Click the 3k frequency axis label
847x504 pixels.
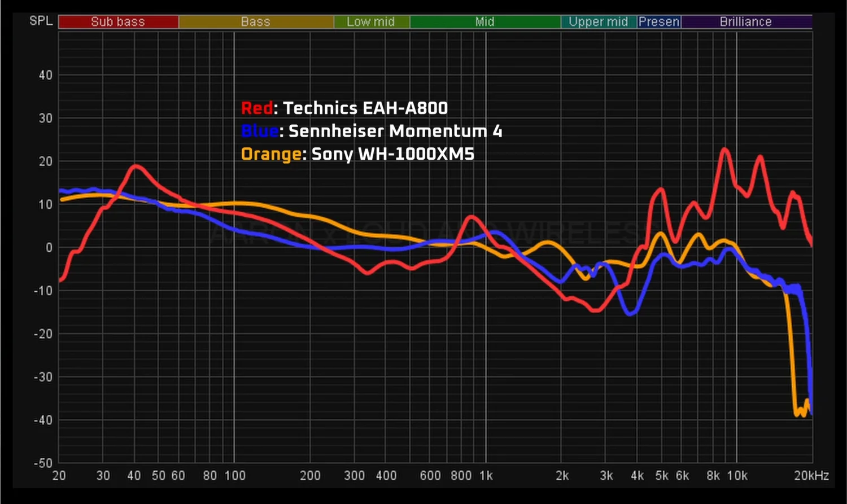(x=606, y=476)
